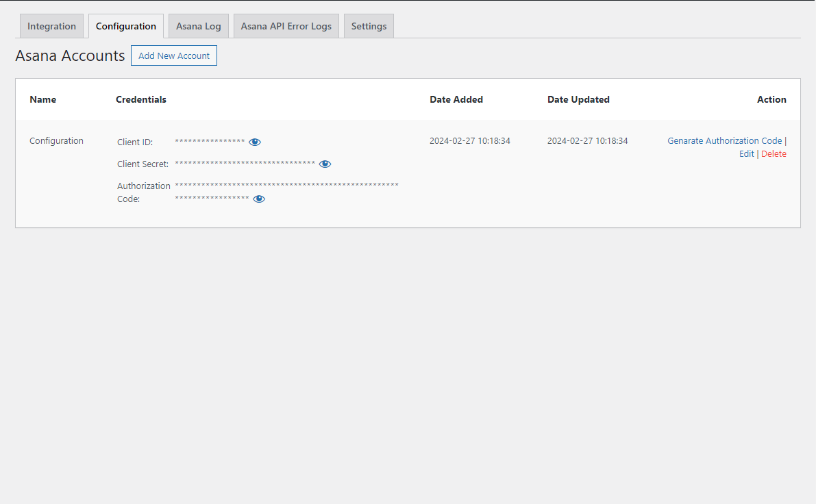
Task: Open the Genarate Authorization Code link
Action: [x=724, y=140]
